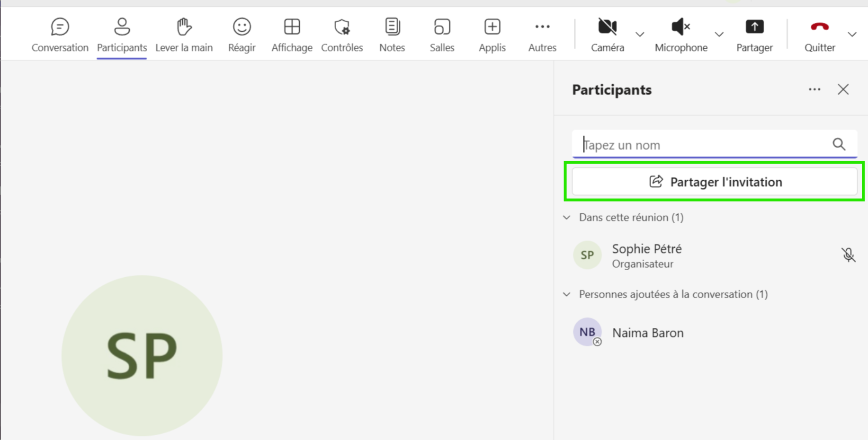Click Naima Baron's NB avatar
This screenshot has height=440, width=868.
click(587, 332)
